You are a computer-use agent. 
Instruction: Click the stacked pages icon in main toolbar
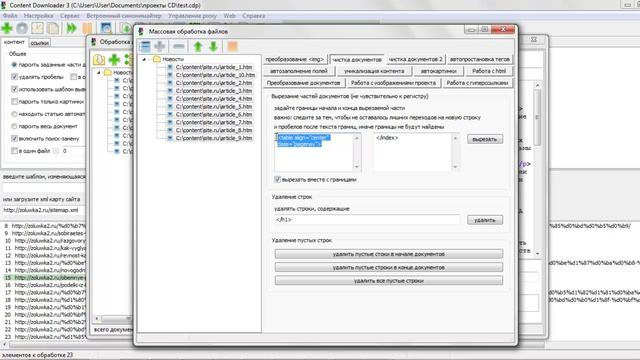pyautogui.click(x=53, y=28)
